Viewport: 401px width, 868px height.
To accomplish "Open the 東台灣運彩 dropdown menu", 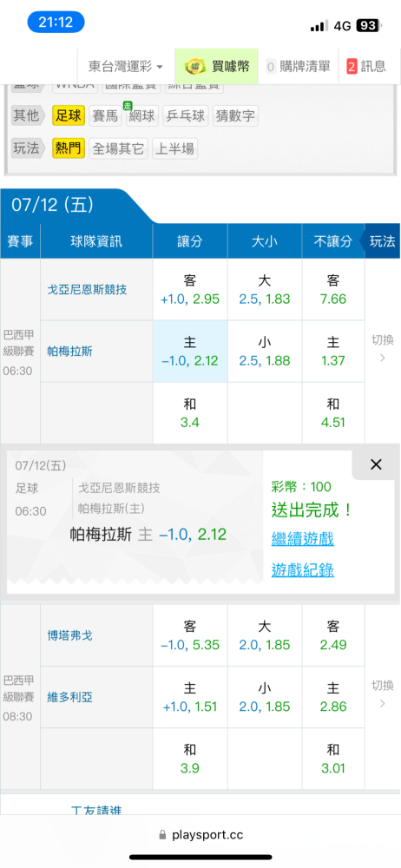I will click(x=126, y=67).
